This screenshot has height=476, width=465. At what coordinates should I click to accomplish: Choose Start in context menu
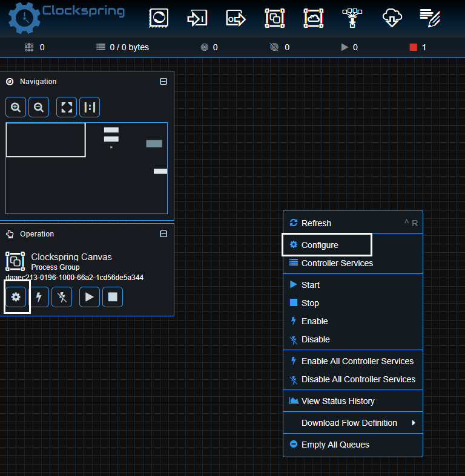pos(353,285)
